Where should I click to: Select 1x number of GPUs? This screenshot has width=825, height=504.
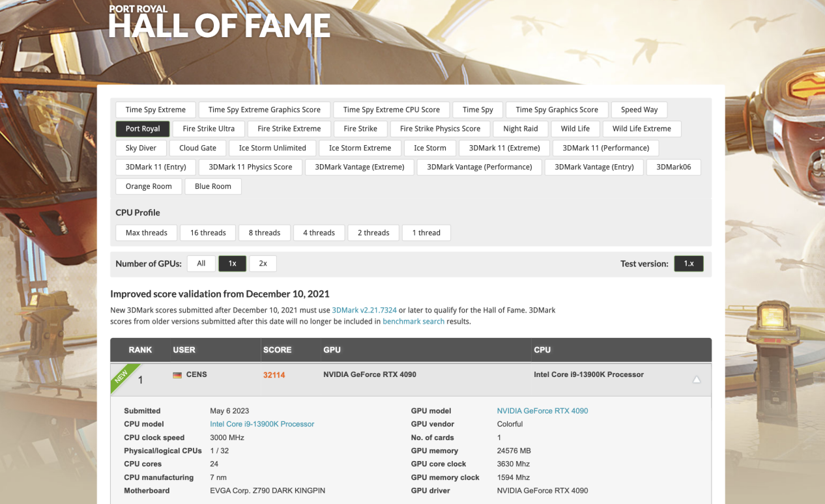[232, 264]
